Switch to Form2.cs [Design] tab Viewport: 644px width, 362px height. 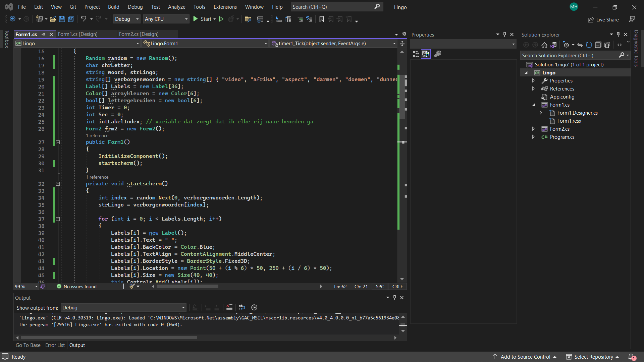pos(139,34)
